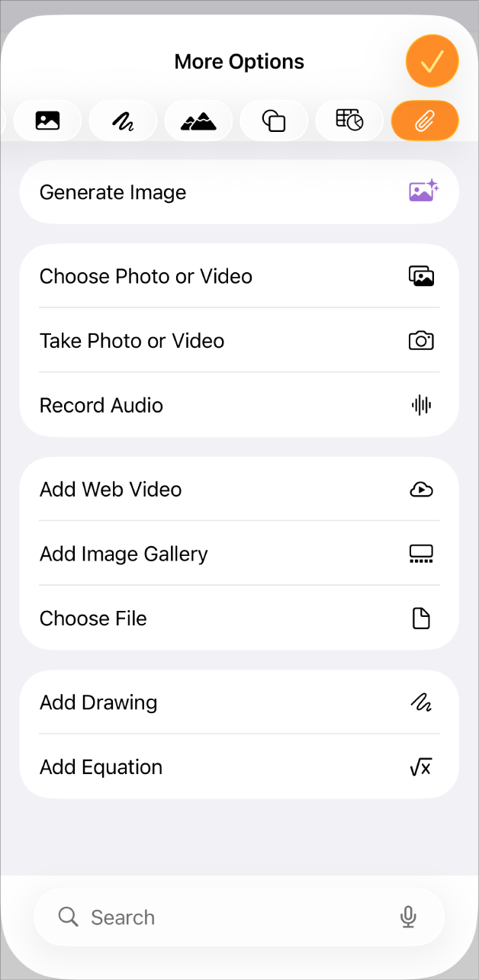The height and width of the screenshot is (980, 479).
Task: Select the orange paperclip attachments icon
Action: [x=425, y=120]
